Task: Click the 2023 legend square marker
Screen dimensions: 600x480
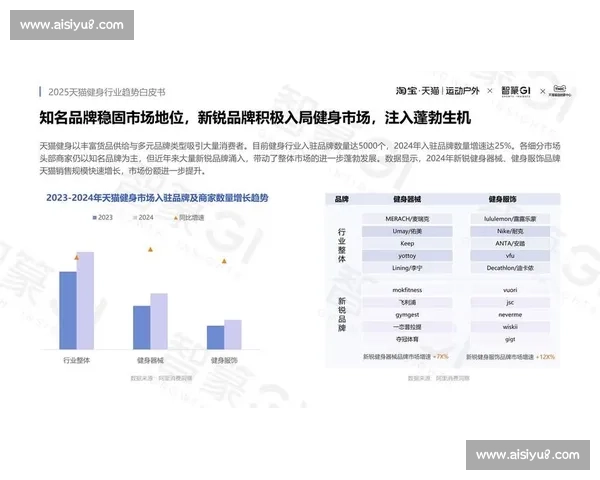Action: tap(95, 217)
